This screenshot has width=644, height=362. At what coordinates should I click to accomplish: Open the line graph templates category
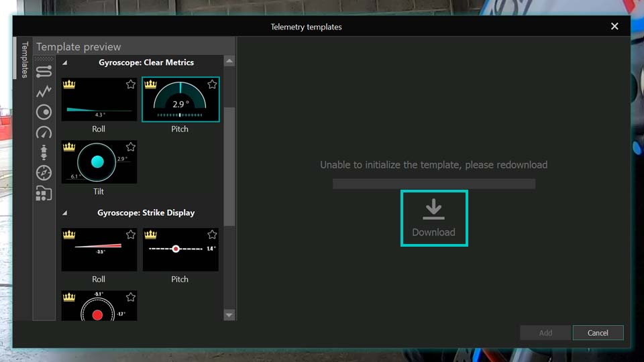pyautogui.click(x=44, y=91)
